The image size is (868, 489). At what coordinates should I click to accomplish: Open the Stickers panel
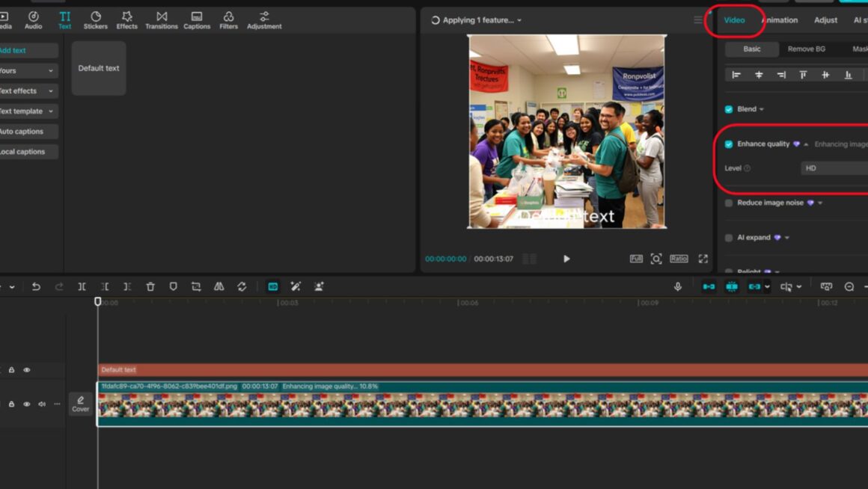click(95, 20)
